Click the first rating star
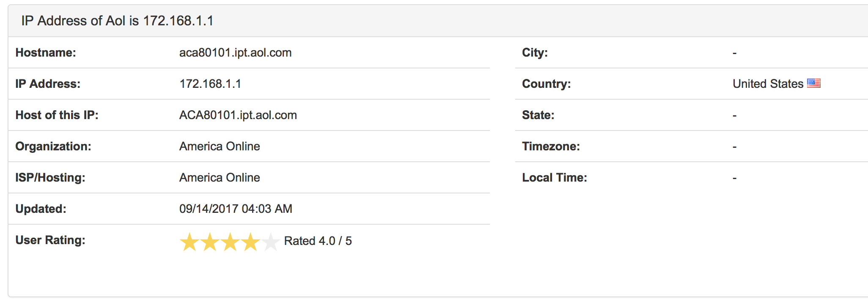The height and width of the screenshot is (299, 868). click(x=189, y=242)
